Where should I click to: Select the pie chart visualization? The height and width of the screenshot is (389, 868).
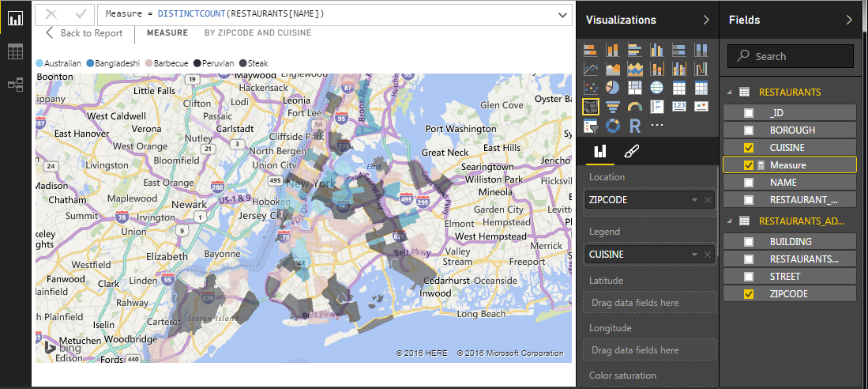point(612,87)
